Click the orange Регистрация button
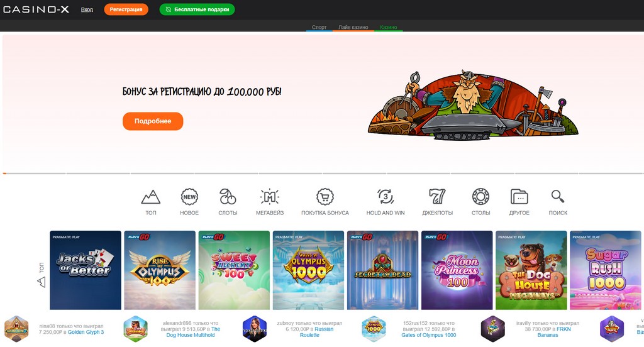This screenshot has height=347, width=644. (126, 9)
